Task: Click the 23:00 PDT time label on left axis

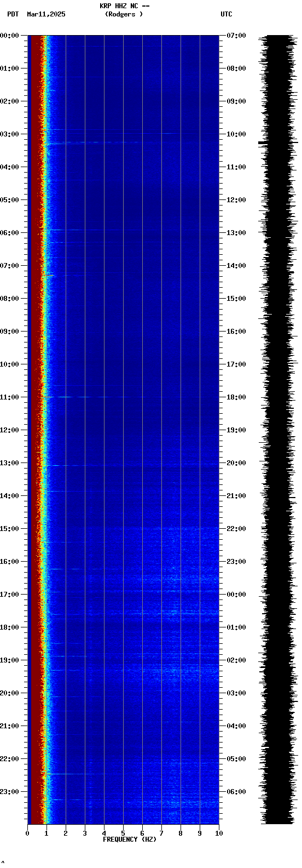Action: [9, 792]
